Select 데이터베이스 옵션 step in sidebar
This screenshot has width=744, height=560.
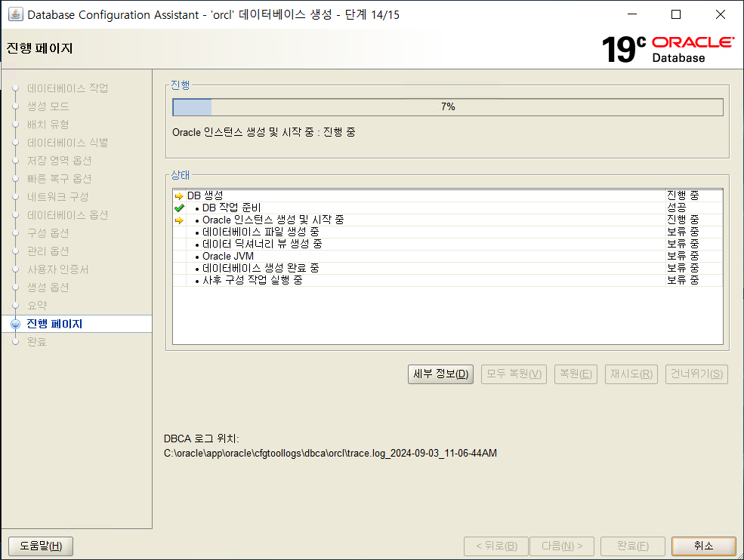coord(67,215)
